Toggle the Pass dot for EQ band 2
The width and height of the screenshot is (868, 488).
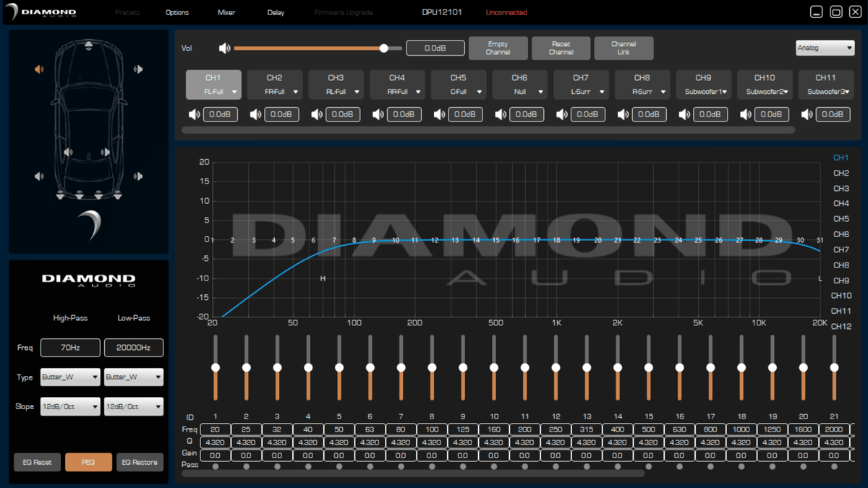point(247,466)
